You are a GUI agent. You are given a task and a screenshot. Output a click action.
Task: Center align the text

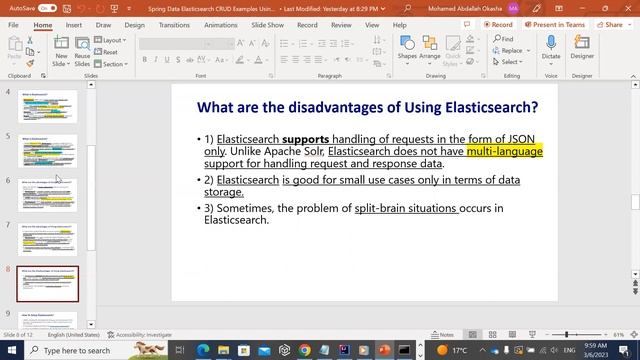click(x=296, y=60)
